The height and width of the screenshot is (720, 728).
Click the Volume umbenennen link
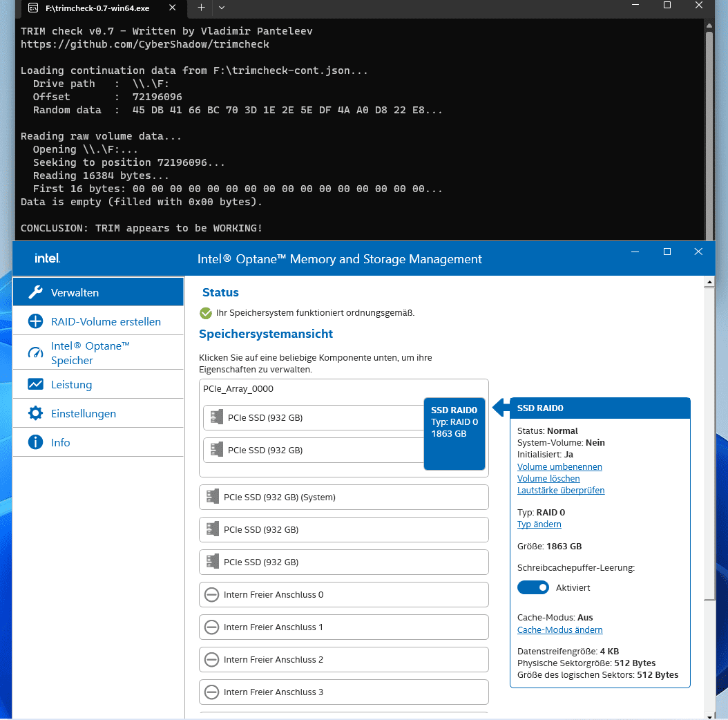pos(559,466)
